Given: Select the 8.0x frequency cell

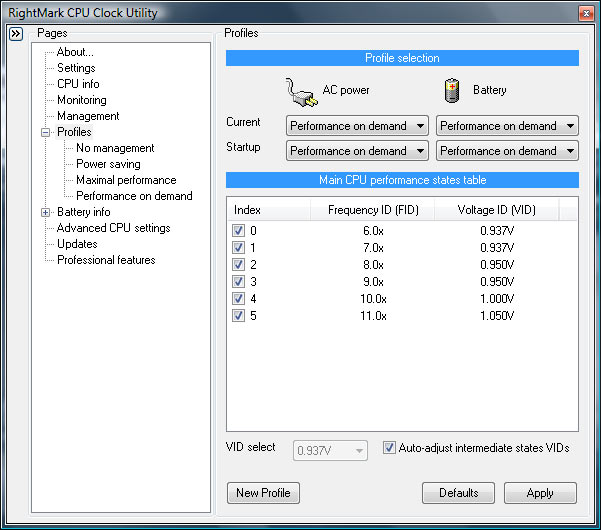Looking at the screenshot, I should (x=373, y=265).
